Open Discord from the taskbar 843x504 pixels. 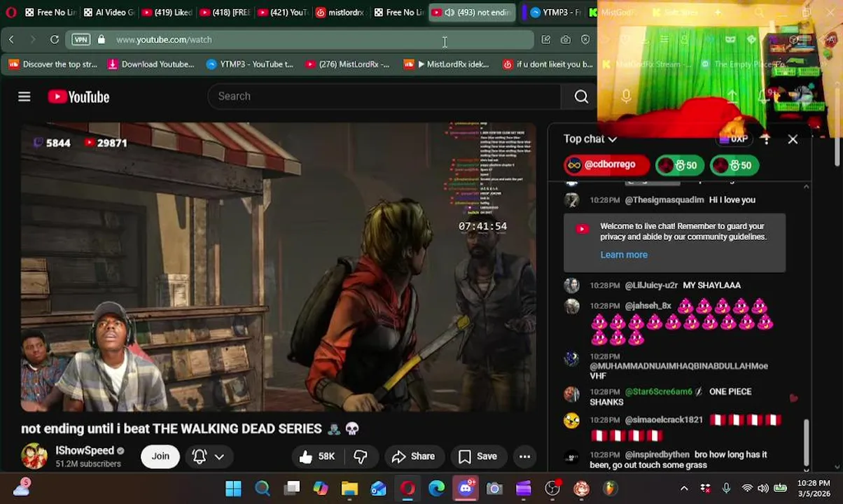click(x=466, y=489)
